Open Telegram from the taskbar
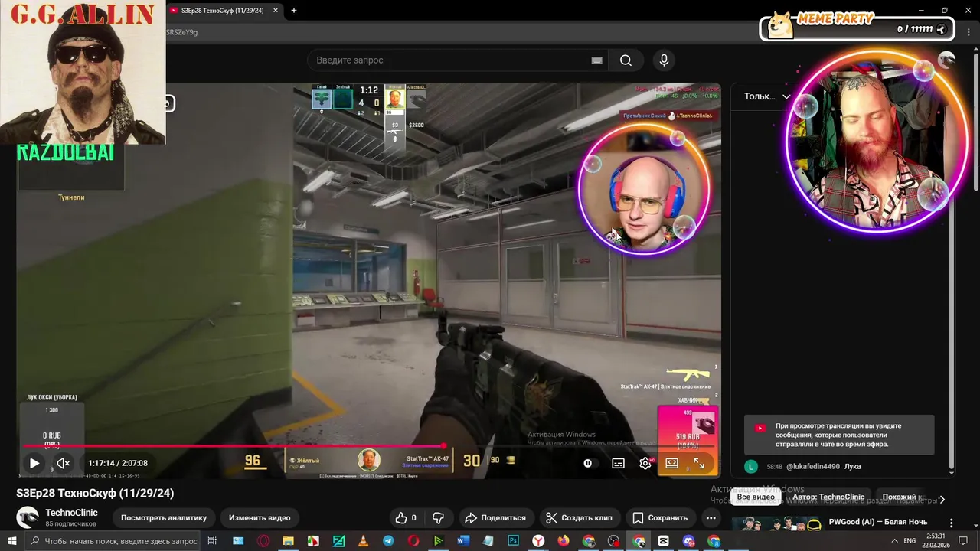The width and height of the screenshot is (980, 551). [x=388, y=541]
